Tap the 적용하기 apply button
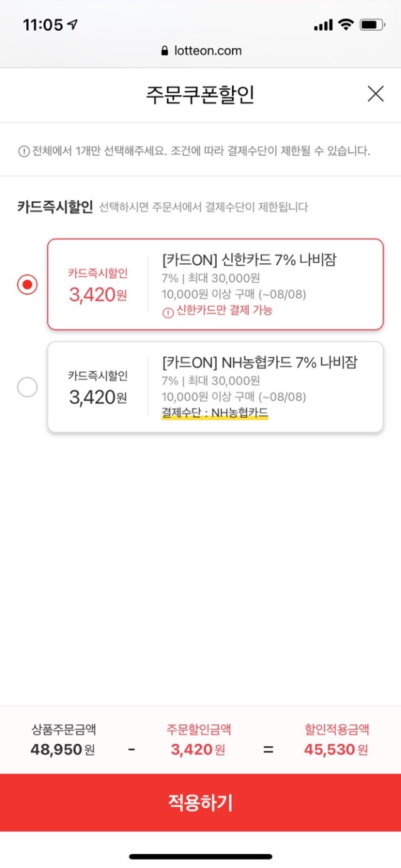Screen dimensions: 401x868 [x=200, y=803]
